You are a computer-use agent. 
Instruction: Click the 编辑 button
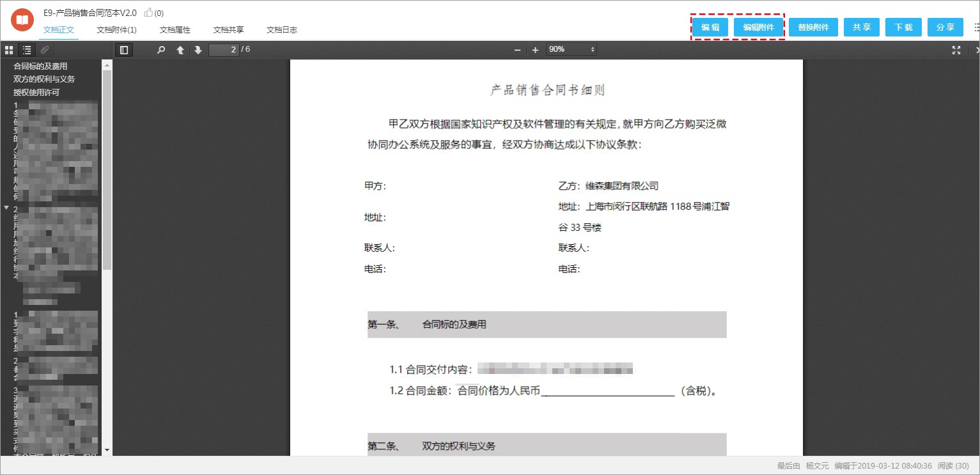pos(710,27)
